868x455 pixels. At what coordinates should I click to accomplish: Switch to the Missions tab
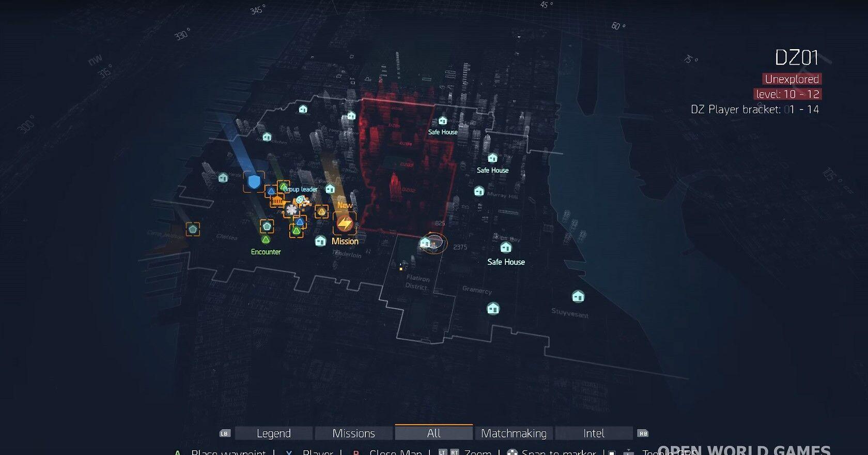tap(354, 433)
